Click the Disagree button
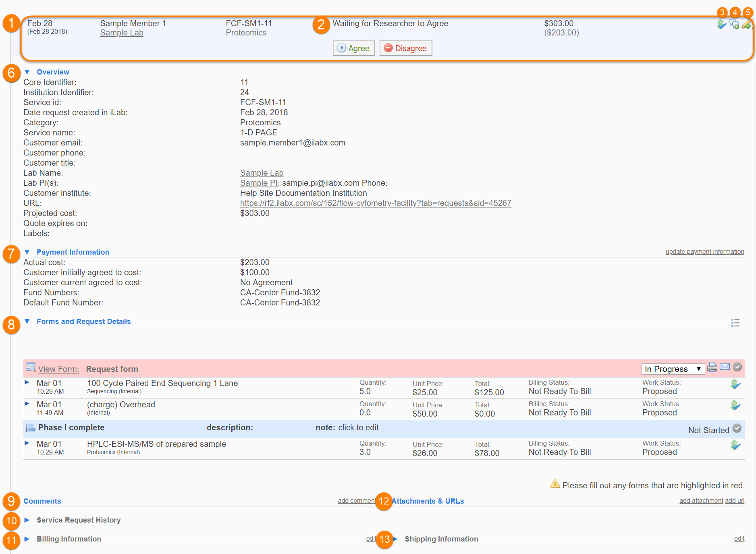756x554 pixels. [x=406, y=48]
